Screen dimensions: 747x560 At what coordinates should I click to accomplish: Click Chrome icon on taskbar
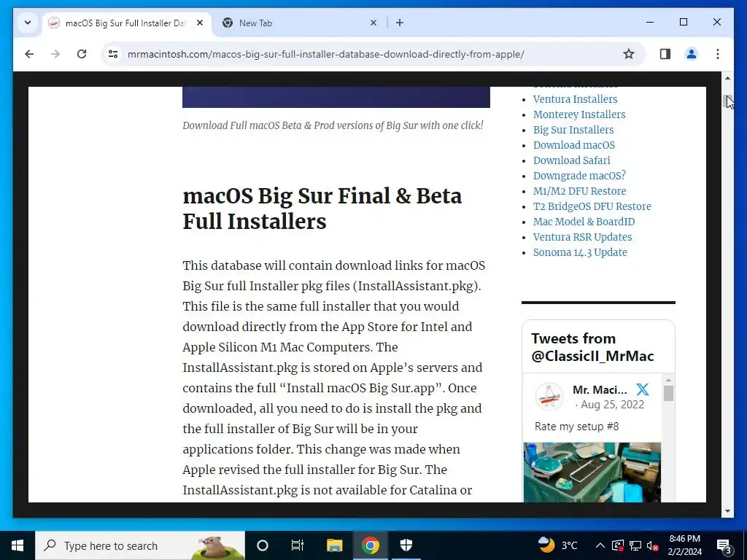pyautogui.click(x=370, y=545)
